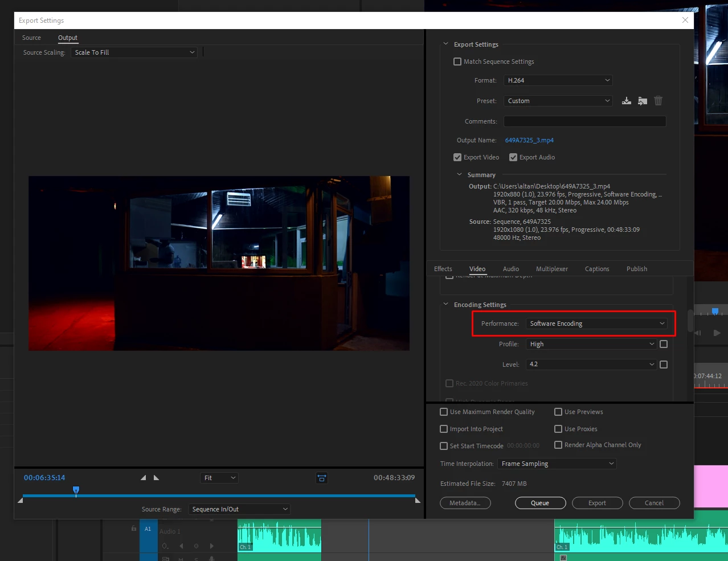728x561 pixels.
Task: Switch to the Audio tab
Action: 511,269
